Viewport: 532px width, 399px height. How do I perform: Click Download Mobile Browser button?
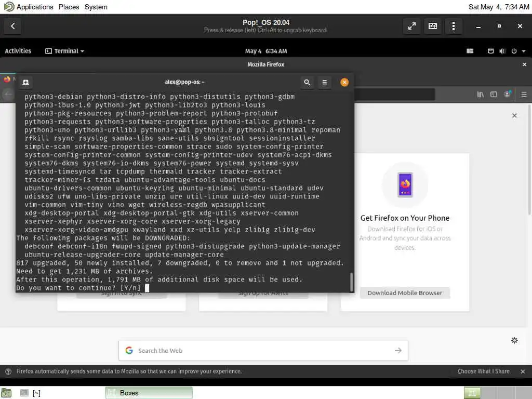tap(405, 293)
